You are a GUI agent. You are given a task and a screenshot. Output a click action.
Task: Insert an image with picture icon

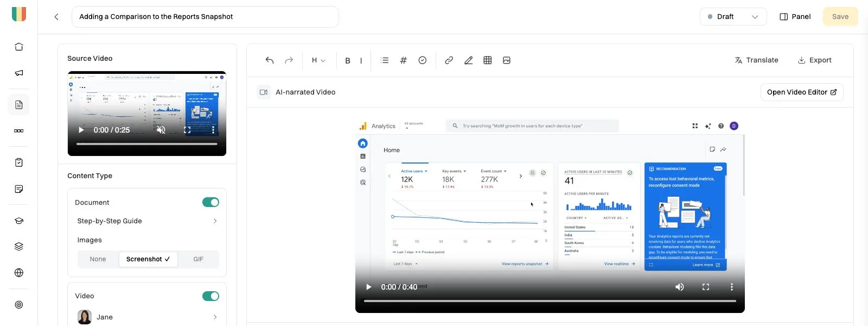coord(507,60)
